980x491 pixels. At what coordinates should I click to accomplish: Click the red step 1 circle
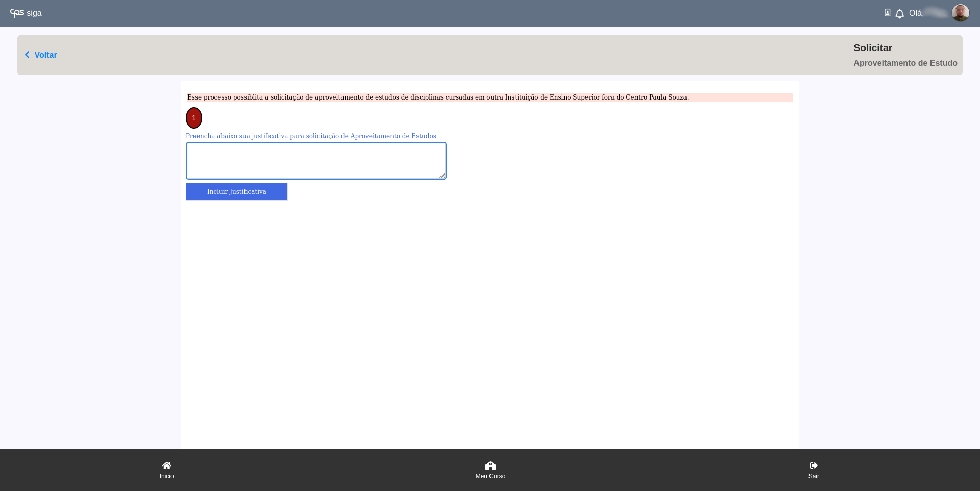(x=194, y=118)
